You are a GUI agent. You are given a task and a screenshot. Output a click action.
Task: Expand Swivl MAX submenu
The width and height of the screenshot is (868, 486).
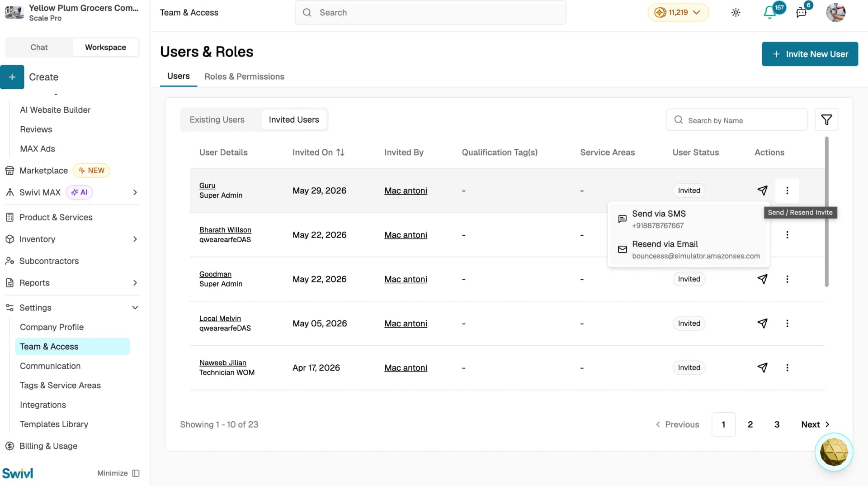tap(135, 192)
